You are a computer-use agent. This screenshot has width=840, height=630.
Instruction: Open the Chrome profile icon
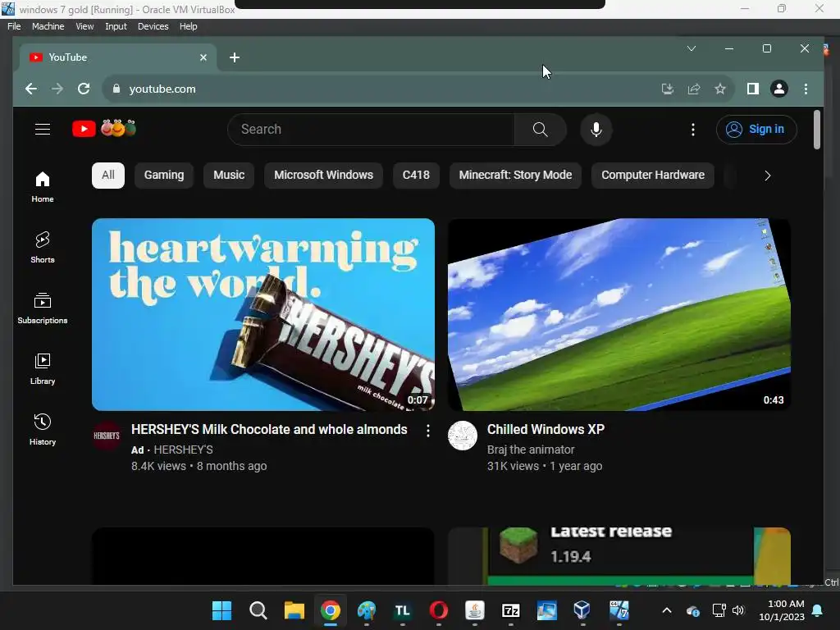pos(779,89)
